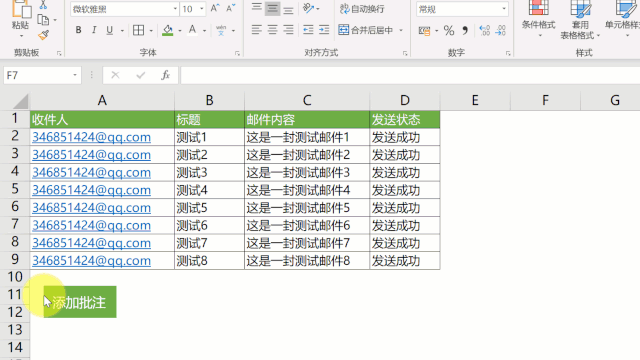Apply the font color A icon
640x360 pixels.
[192, 30]
